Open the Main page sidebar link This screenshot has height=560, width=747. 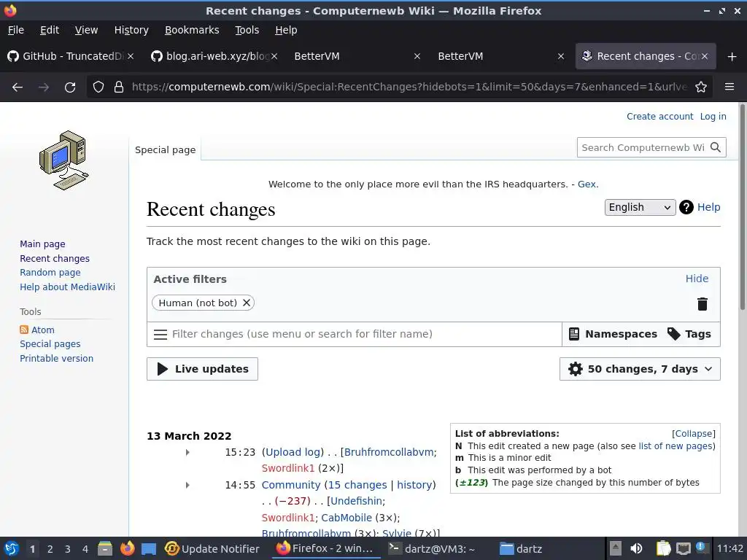click(x=42, y=244)
